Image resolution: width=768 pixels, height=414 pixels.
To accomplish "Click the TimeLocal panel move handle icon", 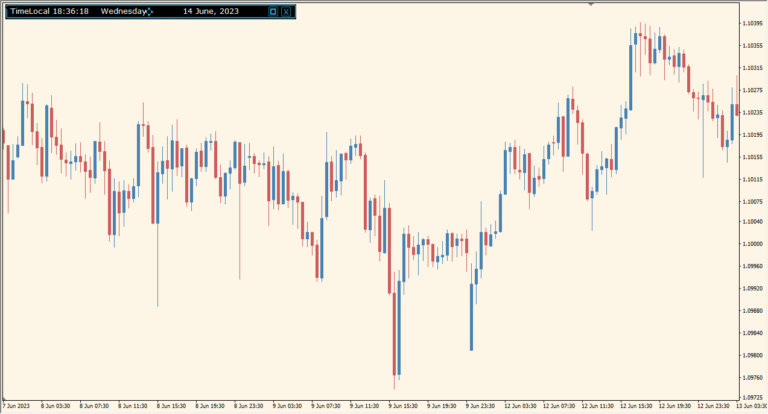I will tap(149, 12).
